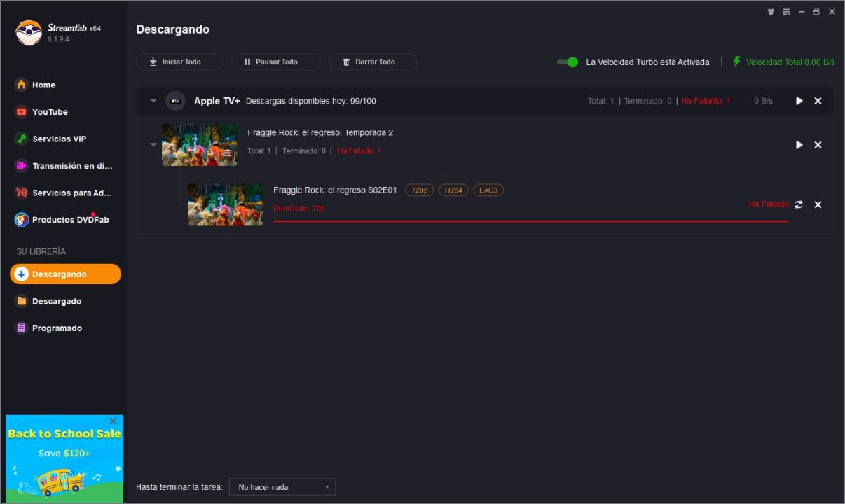Click the Ha Fallado episode status
This screenshot has height=504, width=845.
(x=769, y=204)
